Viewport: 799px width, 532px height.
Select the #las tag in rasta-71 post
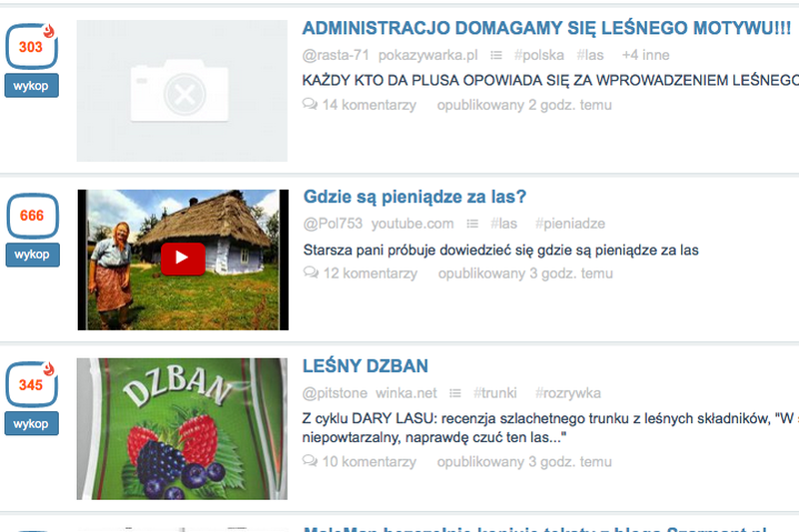tap(590, 55)
